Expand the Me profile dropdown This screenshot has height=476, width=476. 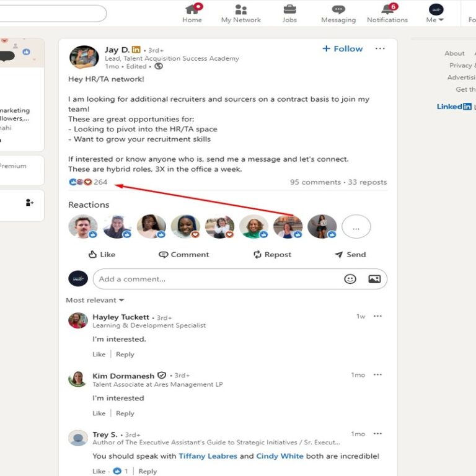(x=436, y=12)
